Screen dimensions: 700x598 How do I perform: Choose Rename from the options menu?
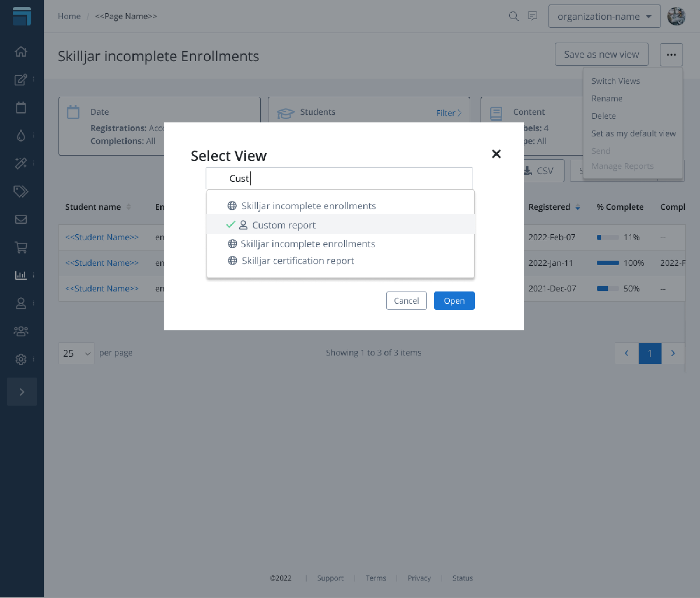(607, 98)
